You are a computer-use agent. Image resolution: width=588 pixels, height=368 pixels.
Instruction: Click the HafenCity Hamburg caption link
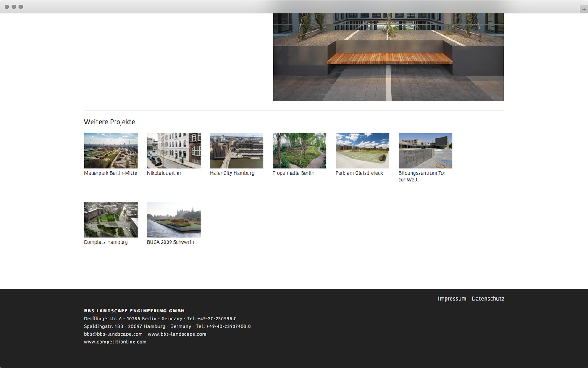(x=232, y=173)
